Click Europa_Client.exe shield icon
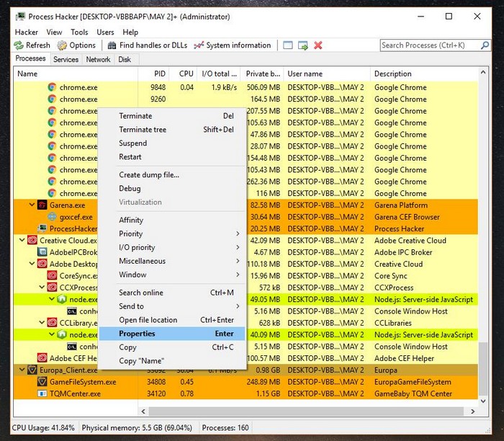The image size is (504, 441). click(32, 370)
